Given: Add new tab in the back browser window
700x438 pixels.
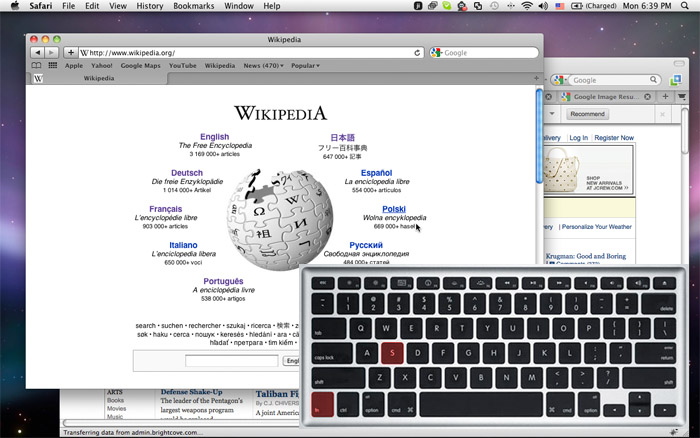Looking at the screenshot, I should [x=665, y=96].
